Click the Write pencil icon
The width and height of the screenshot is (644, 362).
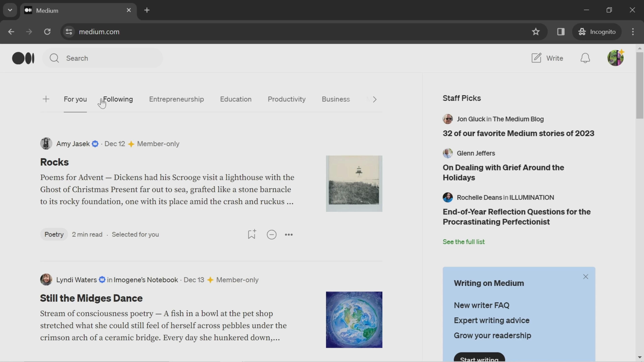tap(536, 58)
